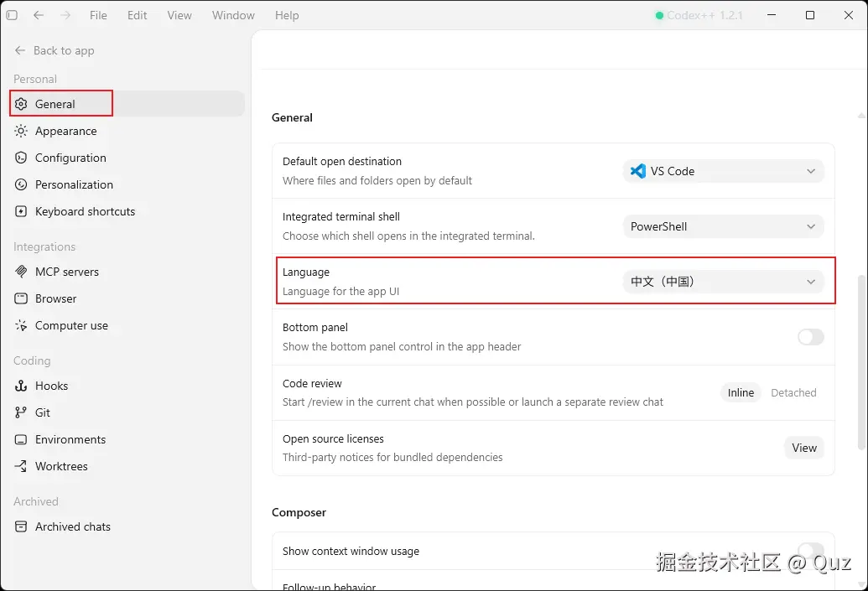Viewport: 868px width, 591px height.
Task: Click the 'Composer' section heading
Action: (299, 512)
